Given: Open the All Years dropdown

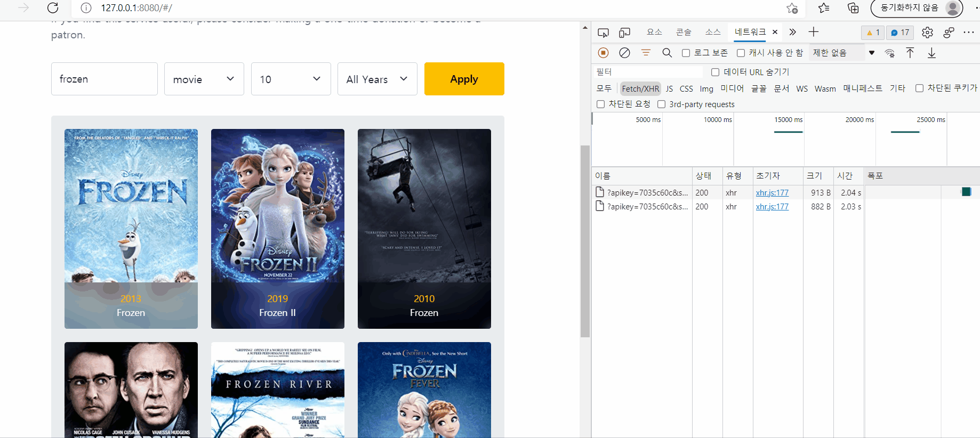Looking at the screenshot, I should click(x=377, y=79).
